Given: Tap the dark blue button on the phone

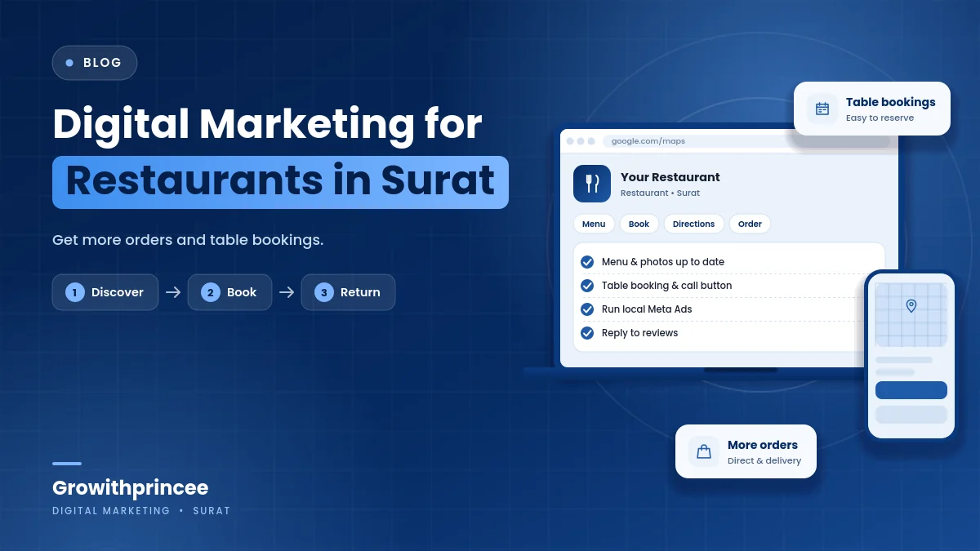Looking at the screenshot, I should (x=911, y=390).
